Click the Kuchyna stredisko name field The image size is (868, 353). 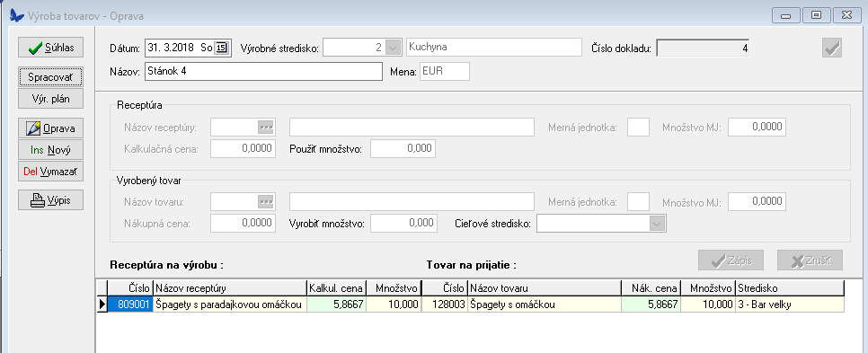494,48
